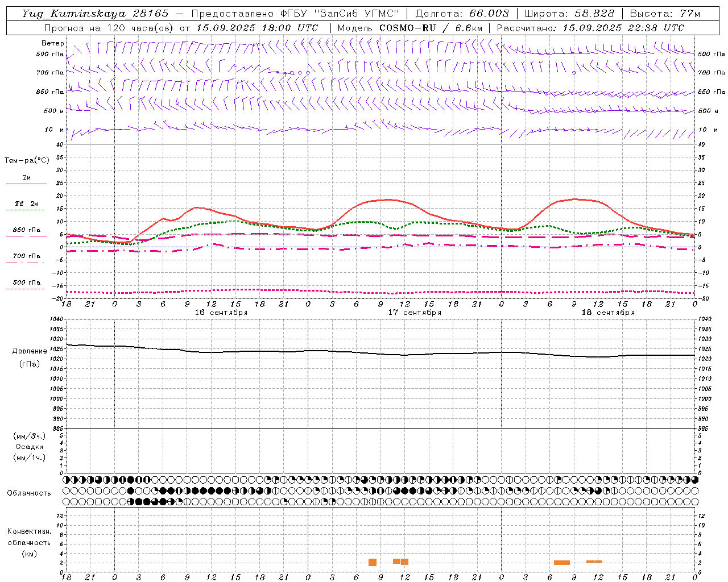Click the (км) unit label
The width and height of the screenshot is (728, 582).
(x=30, y=554)
